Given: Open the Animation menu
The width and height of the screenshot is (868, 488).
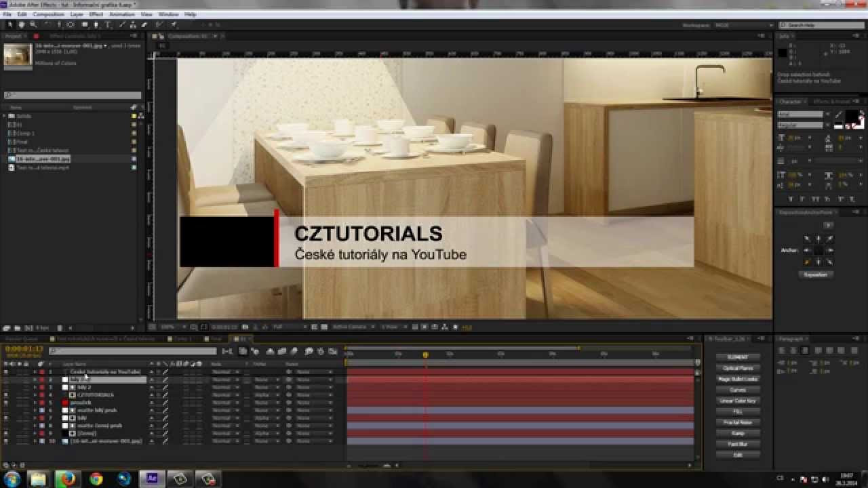Looking at the screenshot, I should [122, 14].
